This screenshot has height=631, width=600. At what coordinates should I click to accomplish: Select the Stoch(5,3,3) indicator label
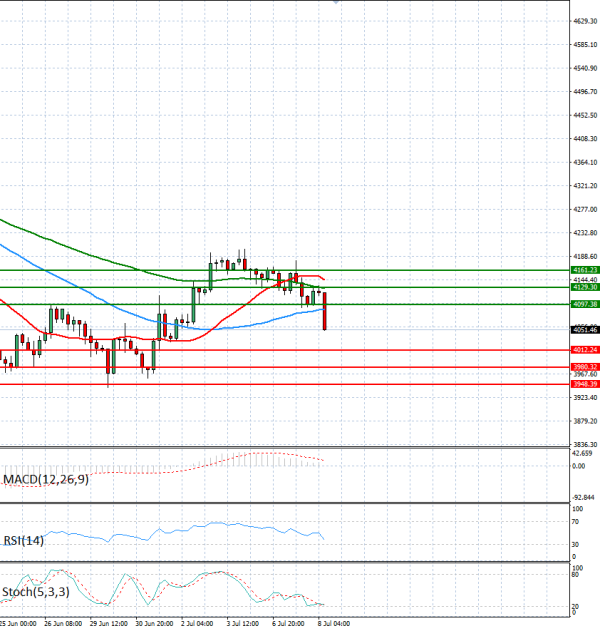pos(36,592)
